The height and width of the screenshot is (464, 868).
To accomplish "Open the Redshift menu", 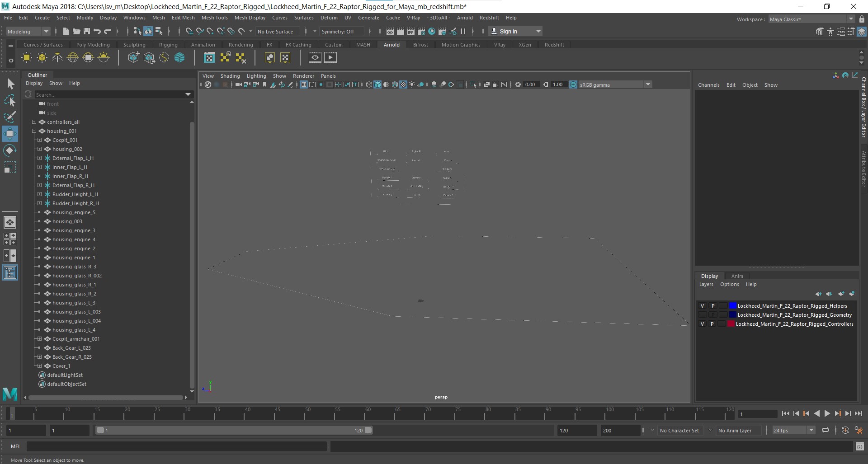I will point(489,18).
